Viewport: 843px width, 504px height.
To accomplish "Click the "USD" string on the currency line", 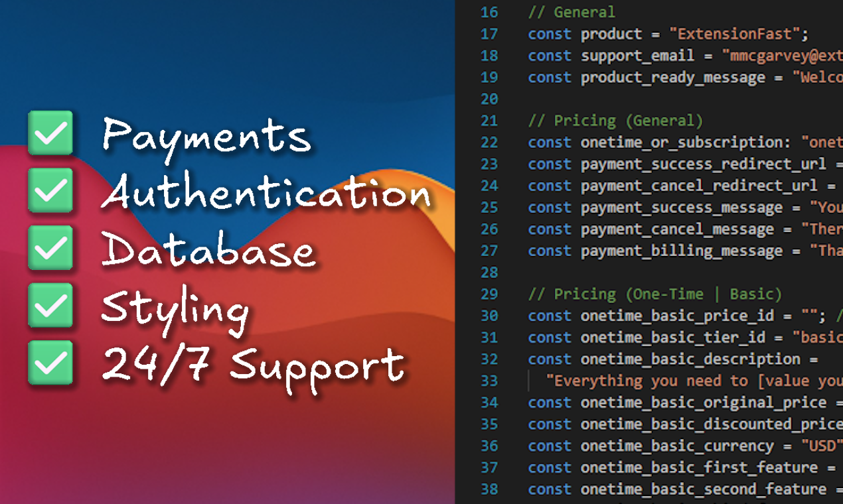I will (x=821, y=446).
